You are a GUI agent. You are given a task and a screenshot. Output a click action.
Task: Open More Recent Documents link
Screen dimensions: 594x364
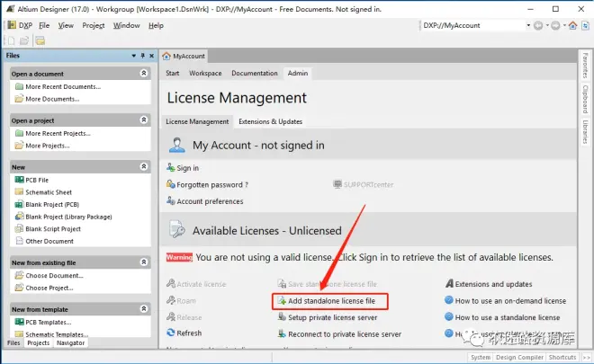click(63, 86)
